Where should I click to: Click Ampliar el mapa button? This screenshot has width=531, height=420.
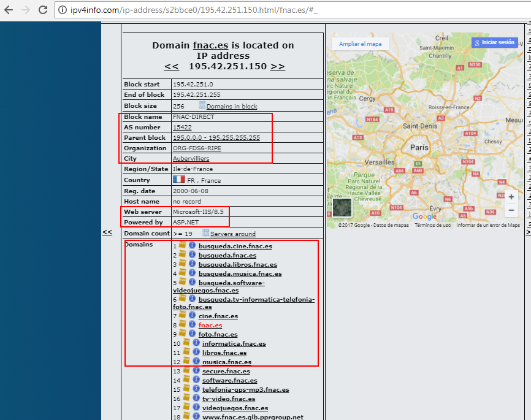coord(360,44)
